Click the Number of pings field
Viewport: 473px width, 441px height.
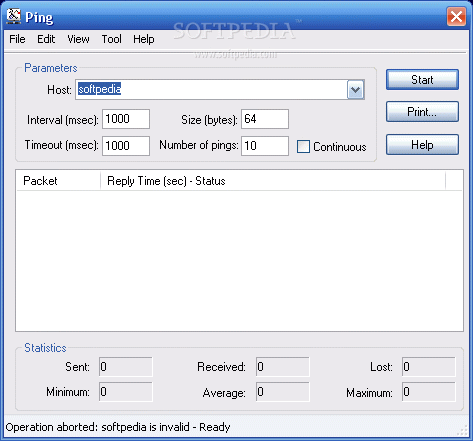265,146
